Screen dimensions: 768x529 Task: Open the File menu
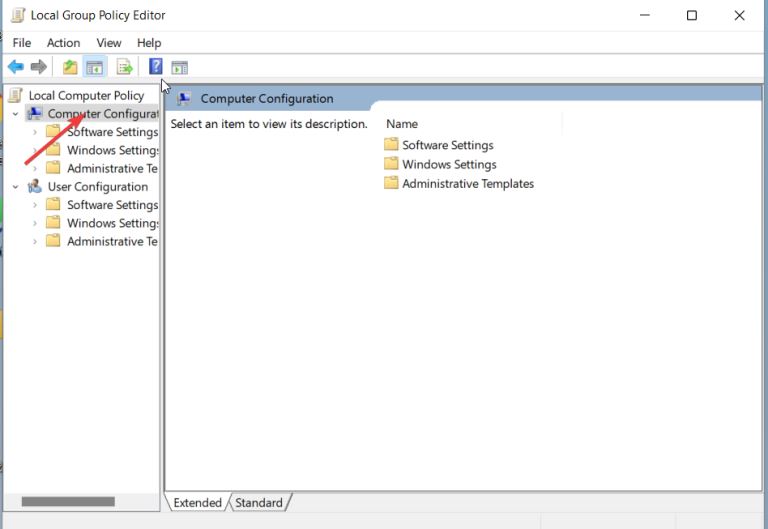[22, 43]
